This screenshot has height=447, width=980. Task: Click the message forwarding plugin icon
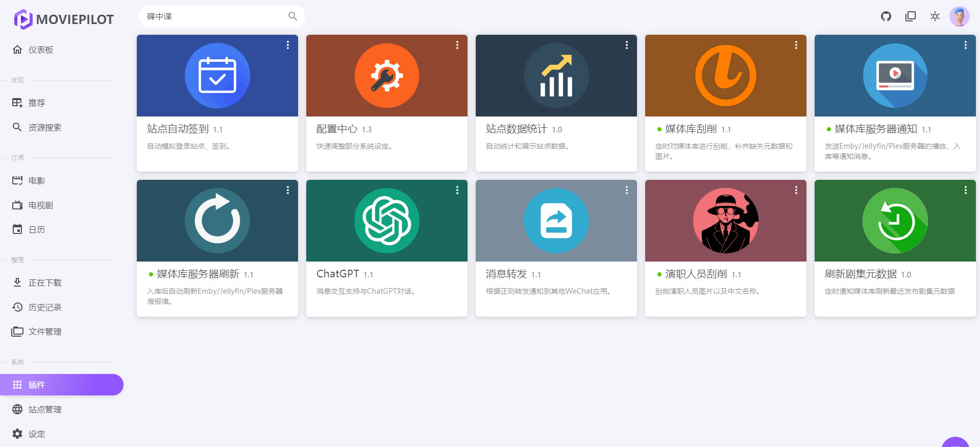pyautogui.click(x=556, y=221)
